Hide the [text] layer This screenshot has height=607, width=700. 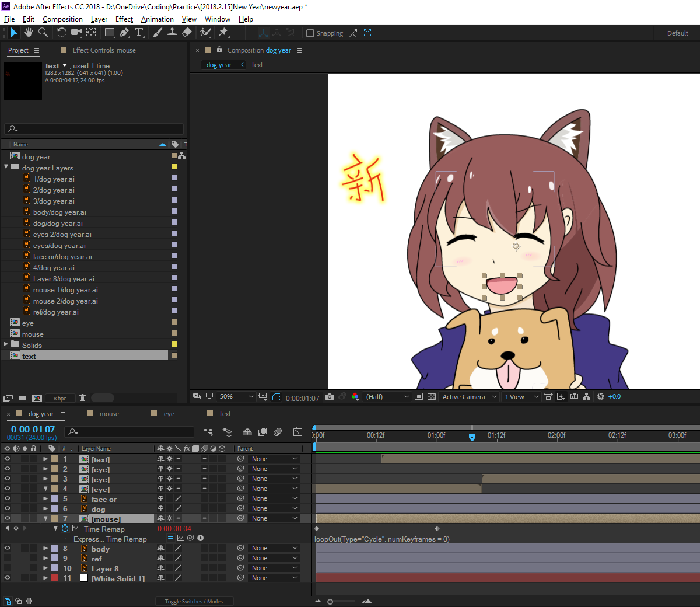click(x=8, y=459)
